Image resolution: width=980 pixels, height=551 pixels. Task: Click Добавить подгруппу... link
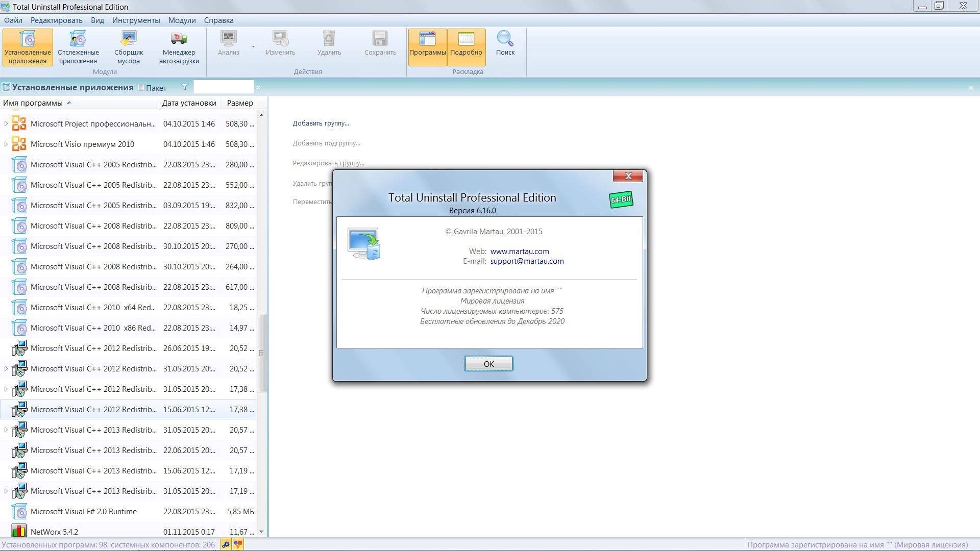[x=326, y=143]
